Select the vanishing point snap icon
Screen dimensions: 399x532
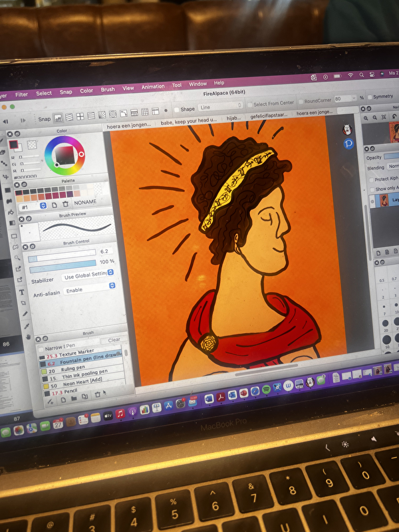(x=91, y=116)
